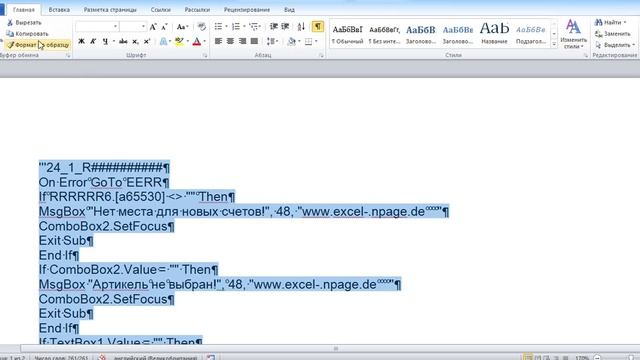This screenshot has width=640, height=360.
Task: Apply the Название style
Action: click(494, 34)
